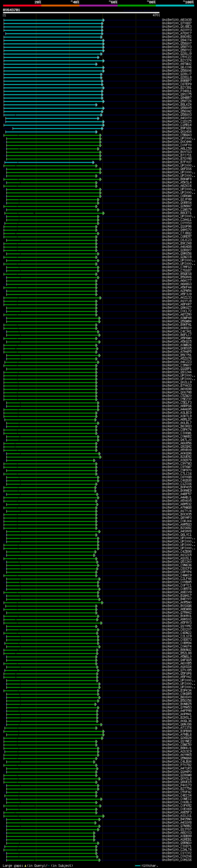The width and height of the screenshot is (197, 868).
Task: Click the red ~20% identity color band
Action: coord(22,6)
